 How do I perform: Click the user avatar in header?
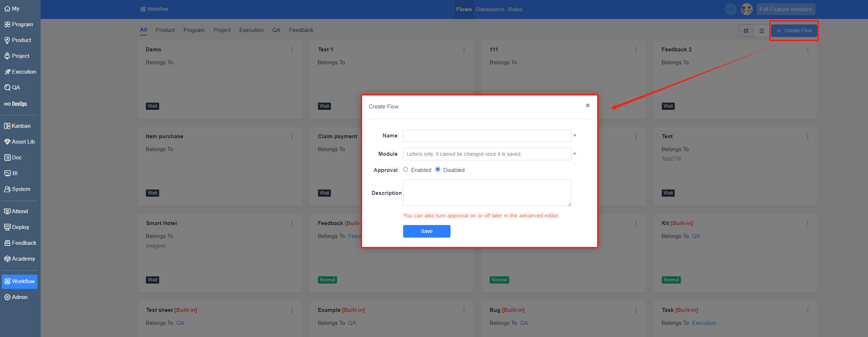click(x=746, y=9)
